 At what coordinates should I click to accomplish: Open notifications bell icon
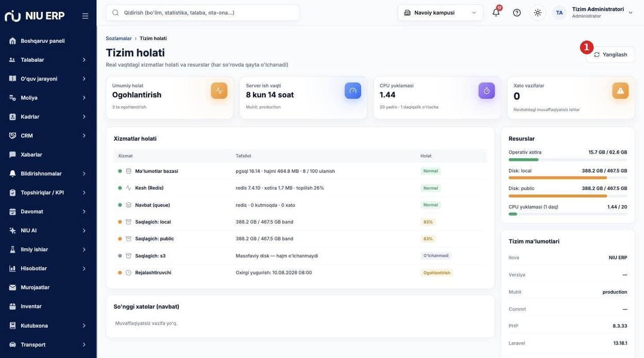point(496,12)
